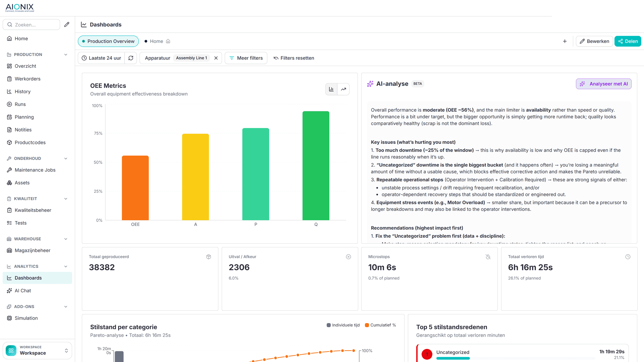Image resolution: width=644 pixels, height=362 pixels.
Task: Click the home icon next to Home tab
Action: click(x=168, y=41)
